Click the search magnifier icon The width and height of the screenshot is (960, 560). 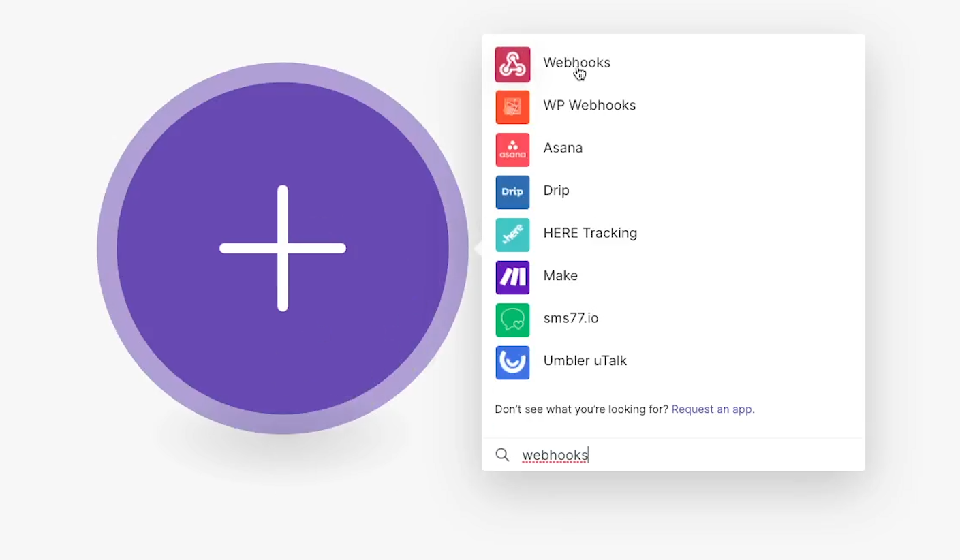[x=502, y=454]
